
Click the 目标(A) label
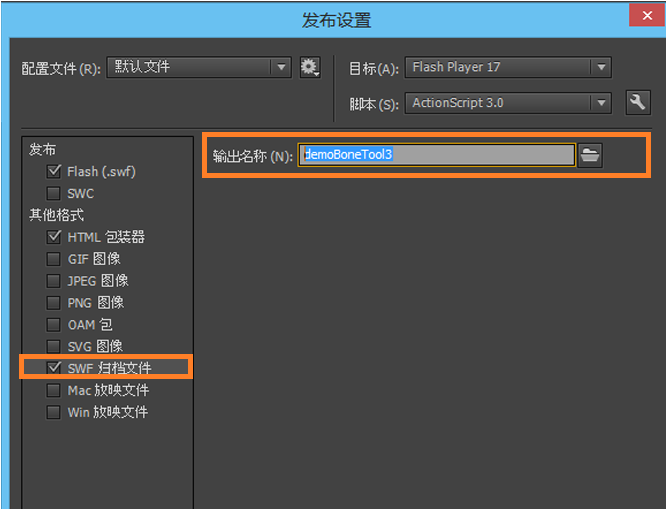point(373,68)
